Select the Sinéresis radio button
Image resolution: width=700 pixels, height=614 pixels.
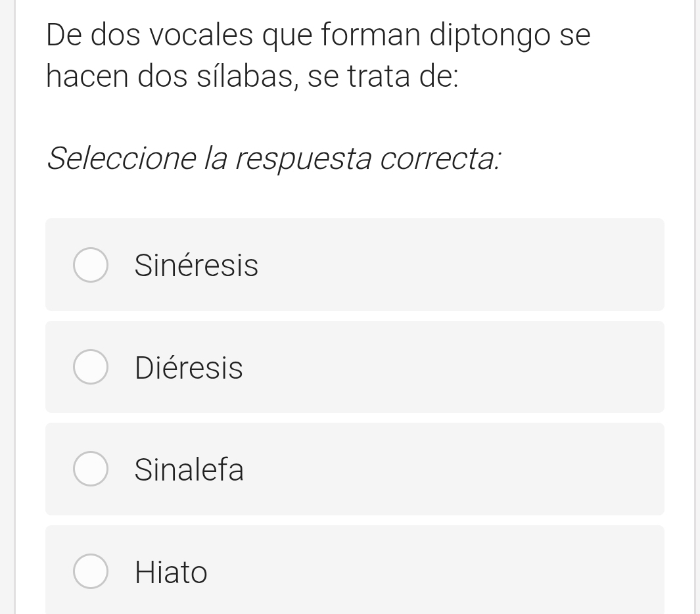90,265
